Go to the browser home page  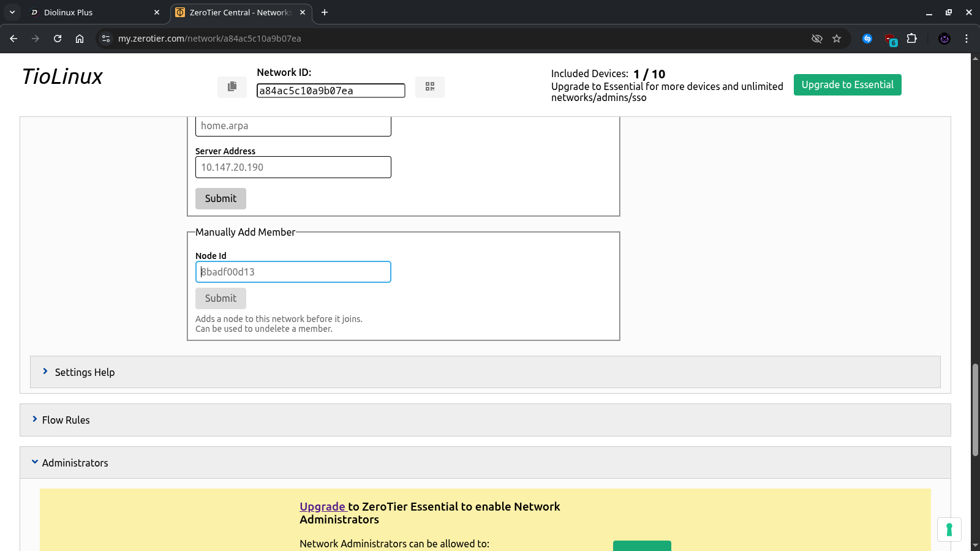click(80, 39)
